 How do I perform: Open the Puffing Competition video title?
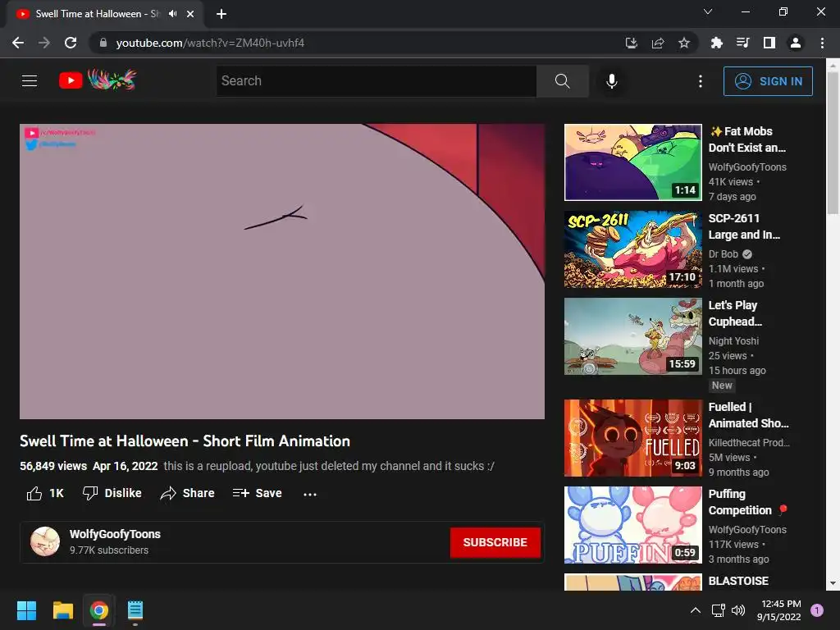tap(748, 502)
